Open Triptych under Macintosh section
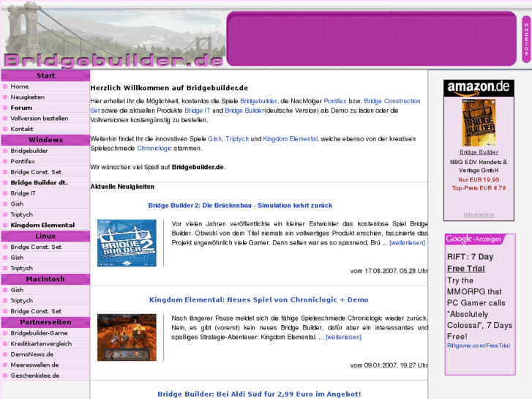Viewport: 532px width, 399px height. pyautogui.click(x=22, y=300)
